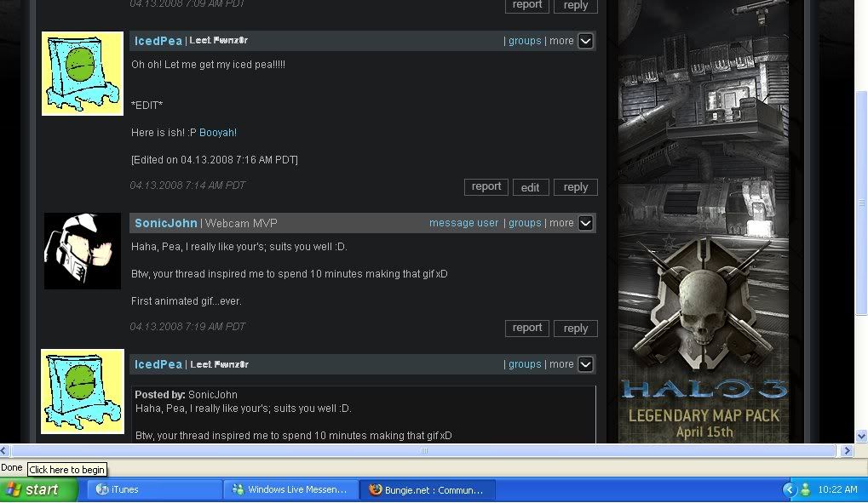Screen dimensions: 868x503
Task: Click 'more' in SonicJohn's post header
Action: (x=561, y=223)
